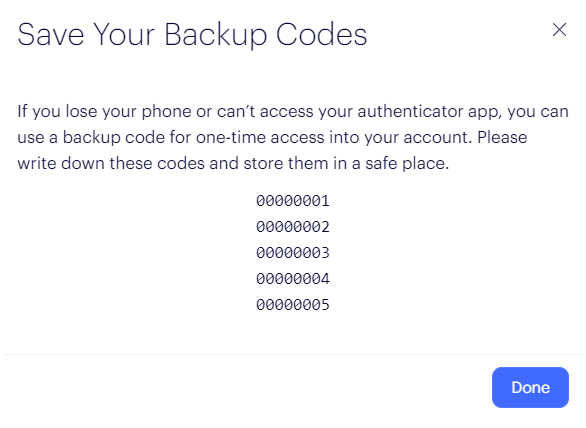Click the word Please in the paragraph
The image size is (586, 428).
pyautogui.click(x=502, y=137)
